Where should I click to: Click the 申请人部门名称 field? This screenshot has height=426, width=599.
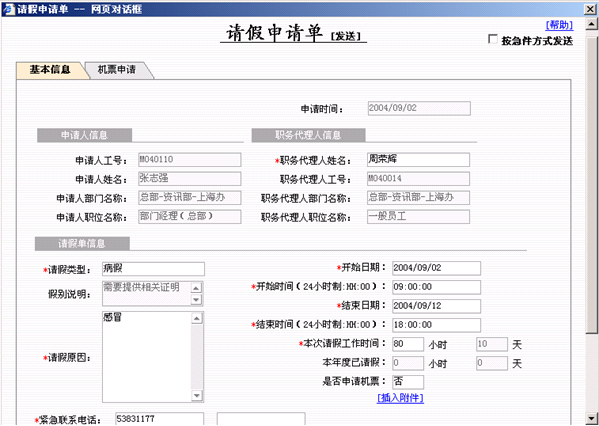coord(189,198)
